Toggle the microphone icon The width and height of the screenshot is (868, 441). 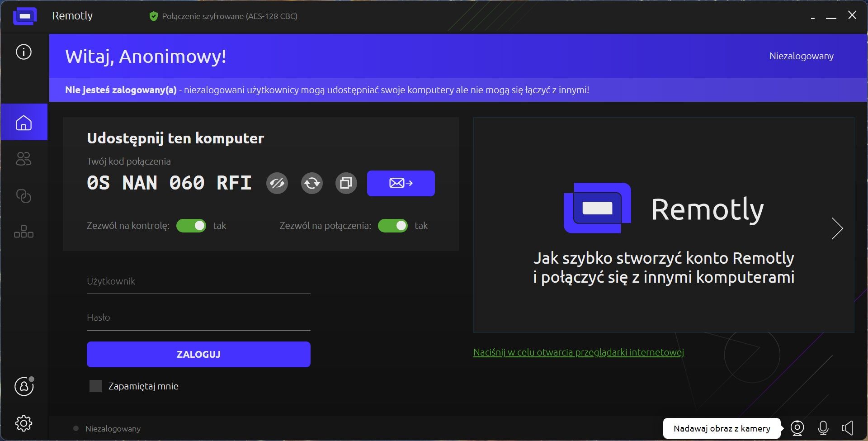pyautogui.click(x=823, y=428)
